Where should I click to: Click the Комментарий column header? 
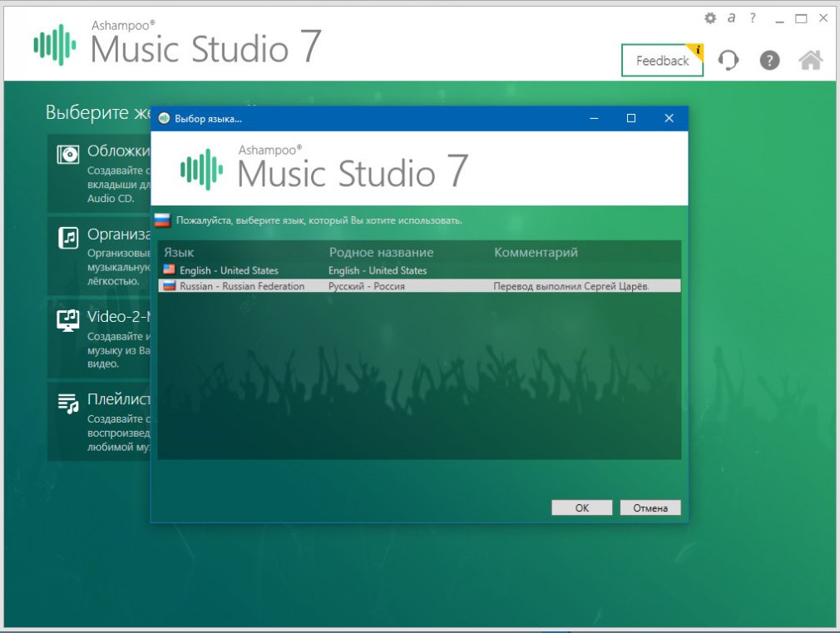pos(536,252)
